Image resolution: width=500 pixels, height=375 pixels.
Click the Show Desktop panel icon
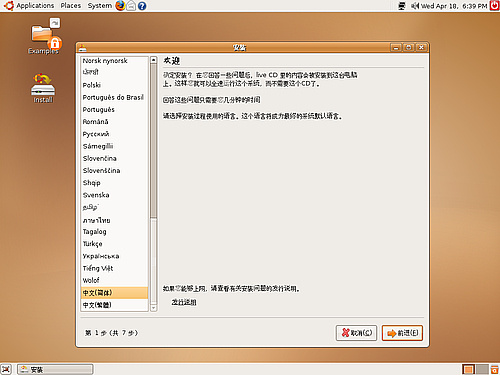[6, 369]
